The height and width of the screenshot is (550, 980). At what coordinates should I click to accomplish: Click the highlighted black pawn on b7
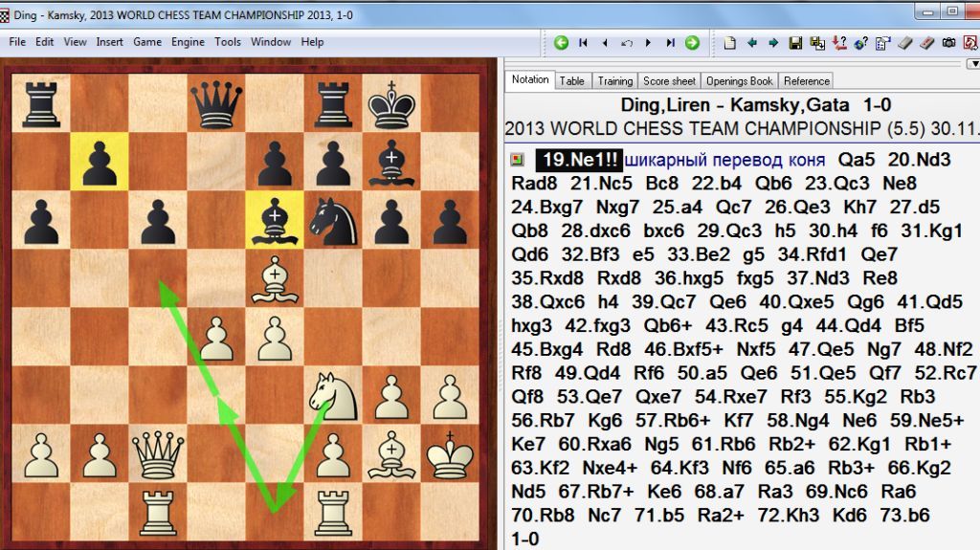point(100,162)
